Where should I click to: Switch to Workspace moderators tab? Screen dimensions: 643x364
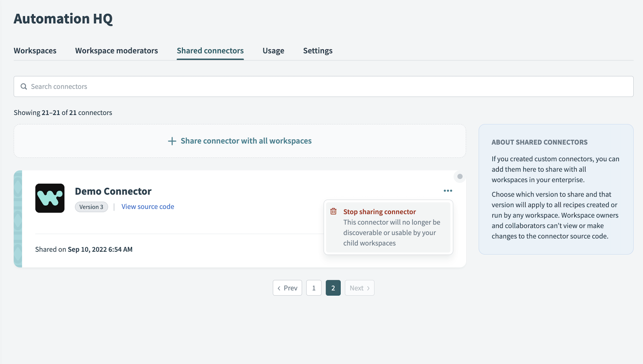click(116, 51)
